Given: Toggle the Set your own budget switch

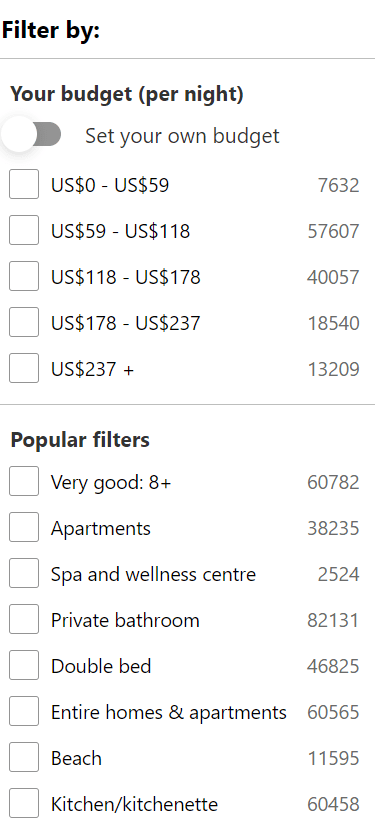Looking at the screenshot, I should point(32,134).
